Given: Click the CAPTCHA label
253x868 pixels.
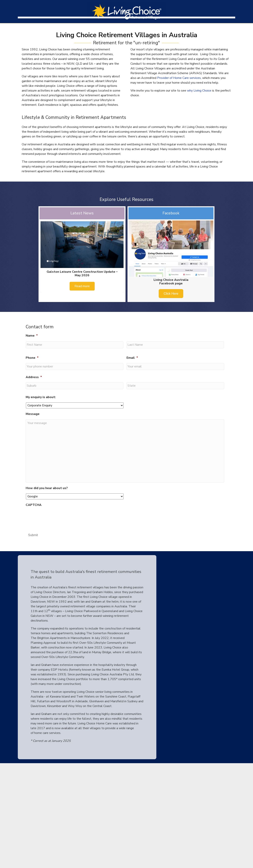Looking at the screenshot, I should pyautogui.click(x=34, y=505).
